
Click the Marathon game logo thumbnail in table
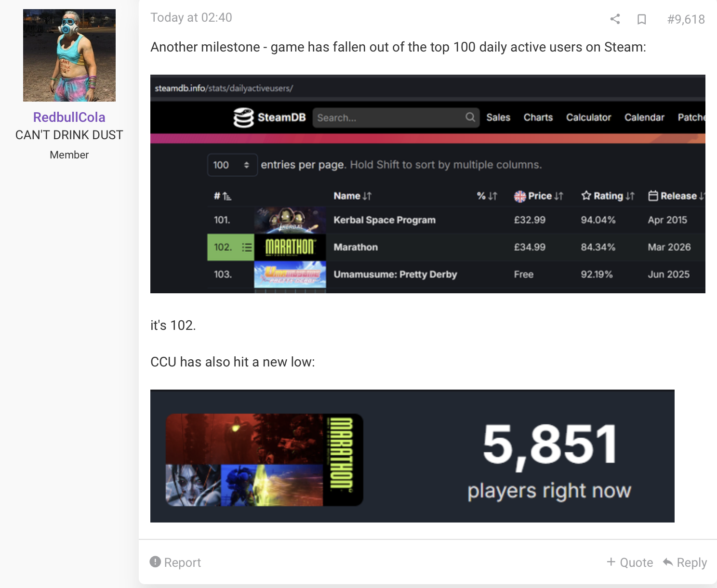point(290,248)
